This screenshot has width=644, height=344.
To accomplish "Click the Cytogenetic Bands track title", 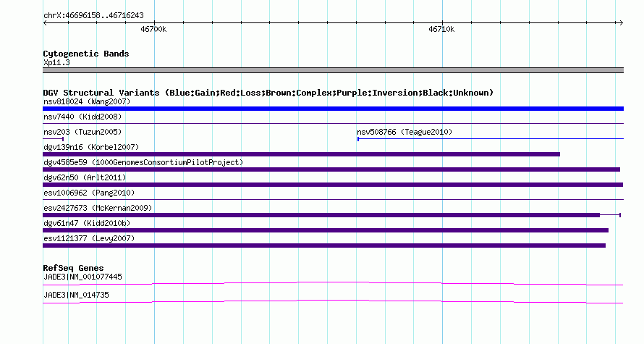I will (x=86, y=54).
